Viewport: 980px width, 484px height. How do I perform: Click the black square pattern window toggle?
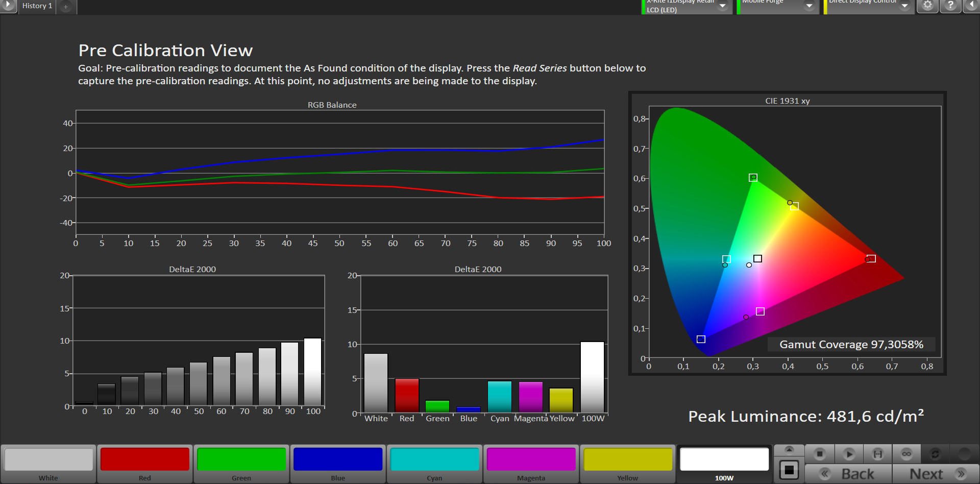point(789,470)
